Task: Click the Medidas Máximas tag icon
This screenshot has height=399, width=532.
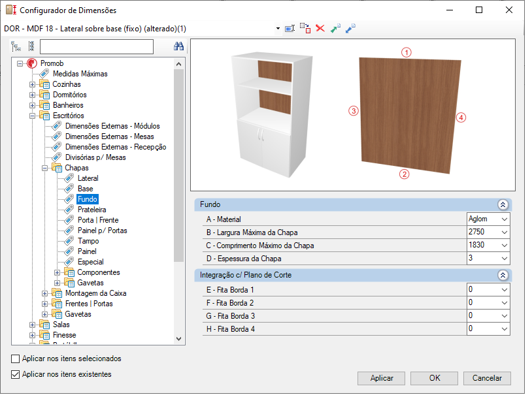Action: coord(44,74)
